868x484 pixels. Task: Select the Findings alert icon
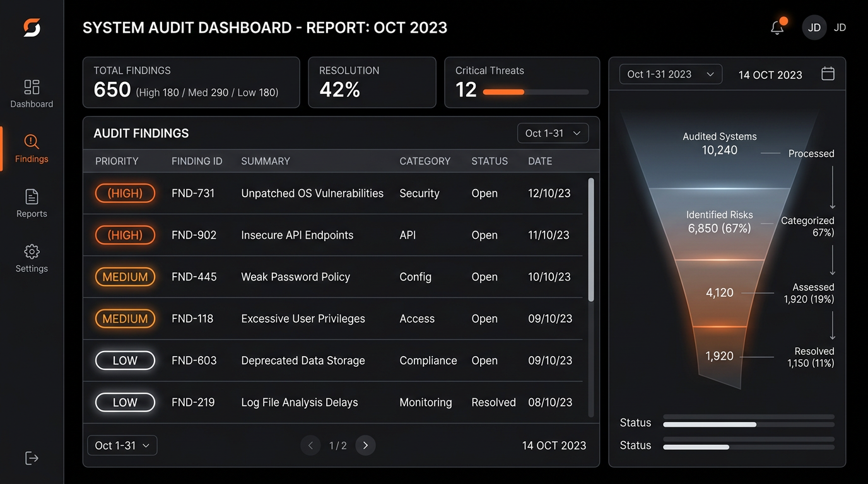pos(32,142)
